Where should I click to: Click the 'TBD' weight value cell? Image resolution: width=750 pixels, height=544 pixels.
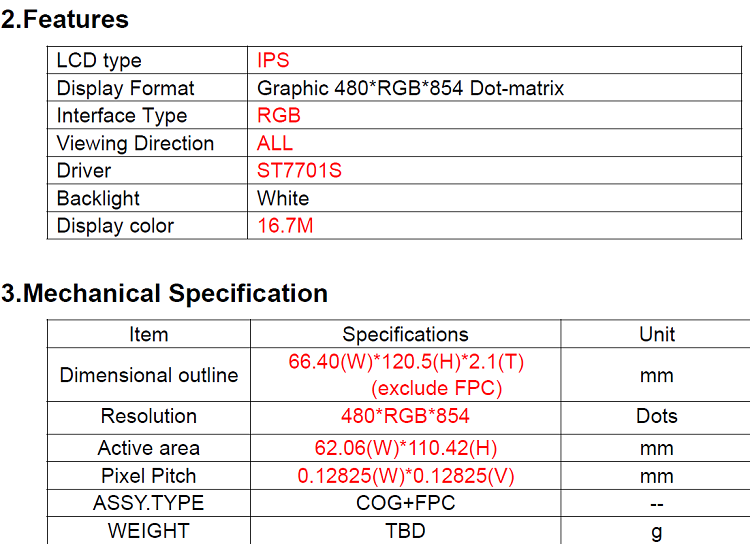pyautogui.click(x=405, y=530)
